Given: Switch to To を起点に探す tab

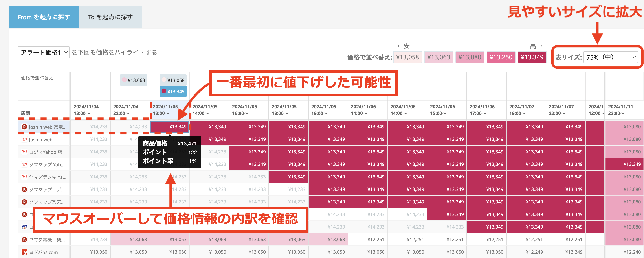Looking at the screenshot, I should [x=110, y=17].
